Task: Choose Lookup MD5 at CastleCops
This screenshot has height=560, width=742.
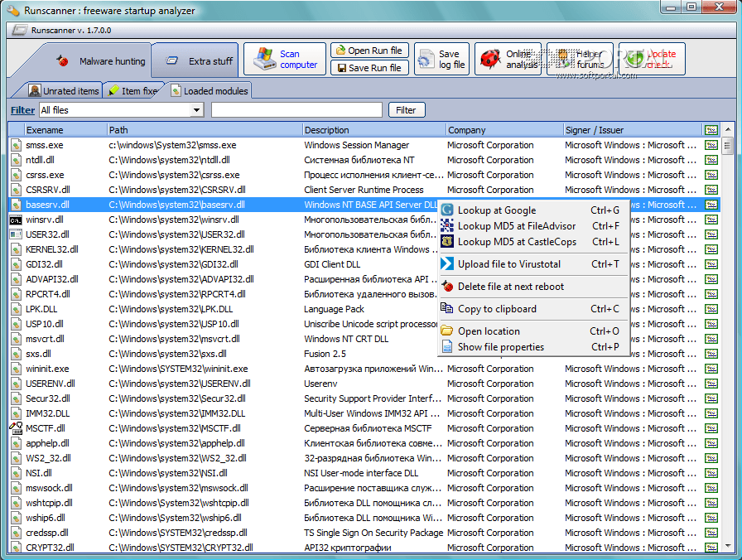Action: point(533,241)
